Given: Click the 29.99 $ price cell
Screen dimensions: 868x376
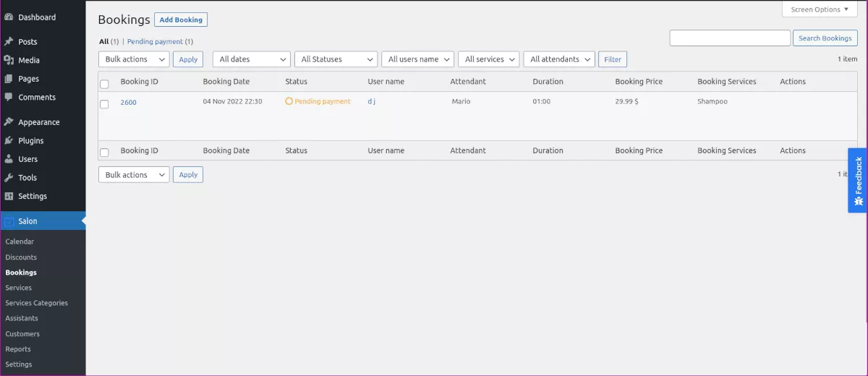Looking at the screenshot, I should tap(626, 101).
